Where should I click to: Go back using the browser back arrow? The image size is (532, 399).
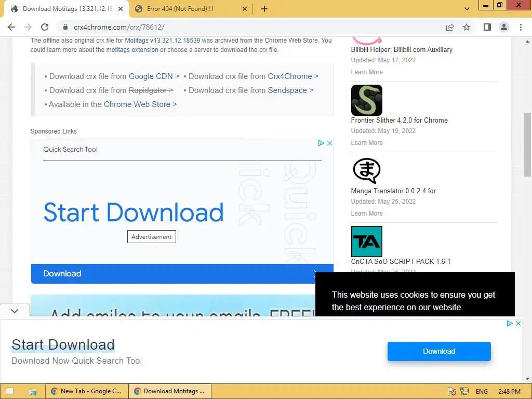11,27
